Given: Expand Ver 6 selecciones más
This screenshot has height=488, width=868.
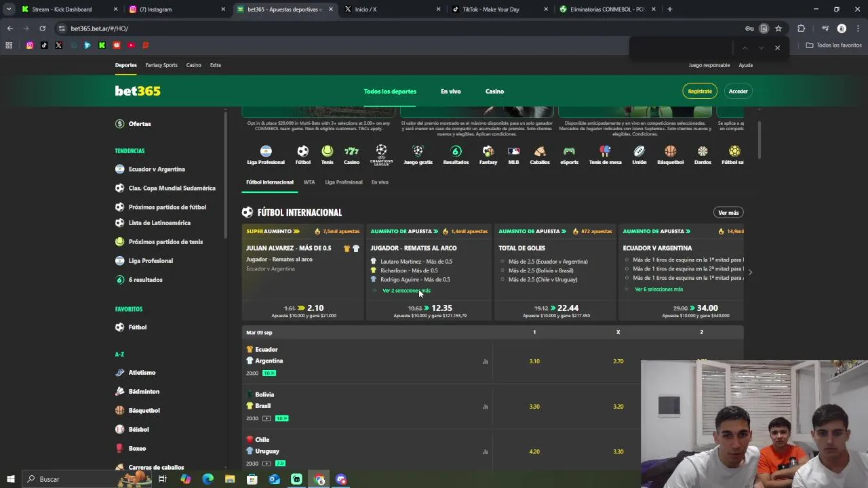Looking at the screenshot, I should (x=658, y=289).
